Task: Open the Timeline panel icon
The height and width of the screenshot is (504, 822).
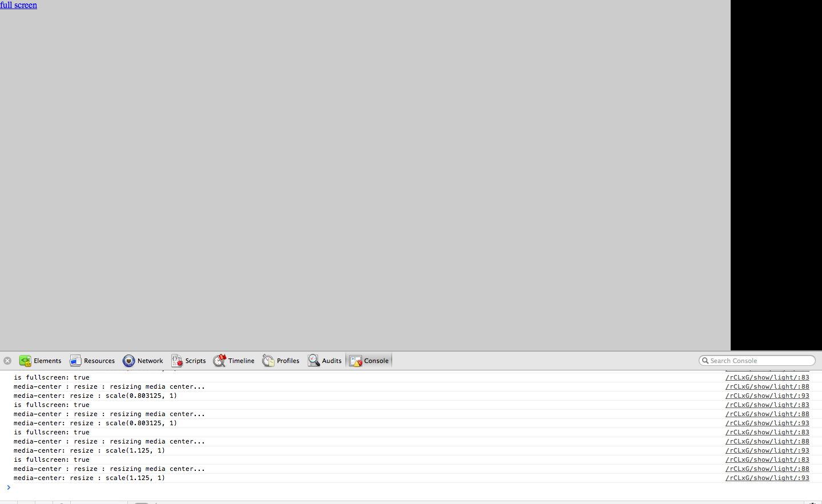Action: [220, 361]
